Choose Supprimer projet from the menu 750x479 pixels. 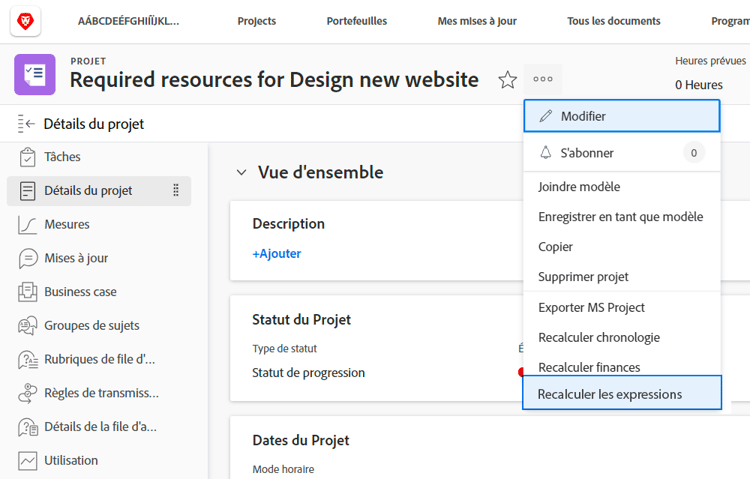(622, 277)
